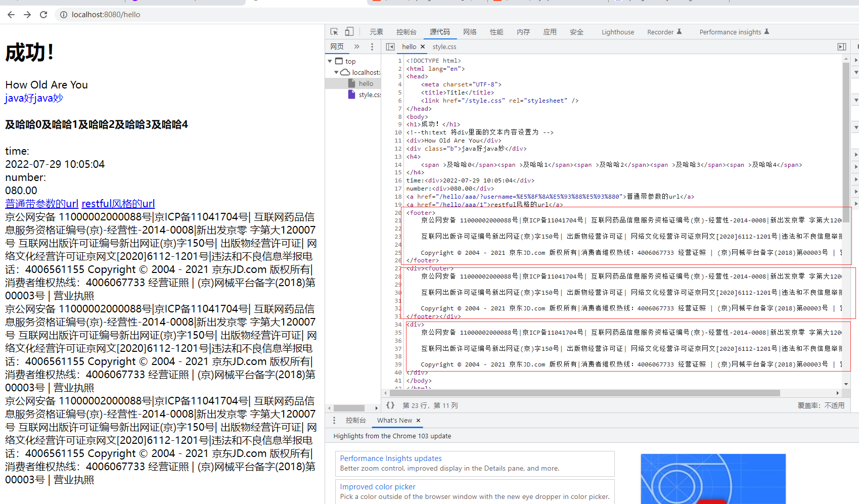Click the file navigator horizontal scrollbar

pyautogui.click(x=349, y=408)
